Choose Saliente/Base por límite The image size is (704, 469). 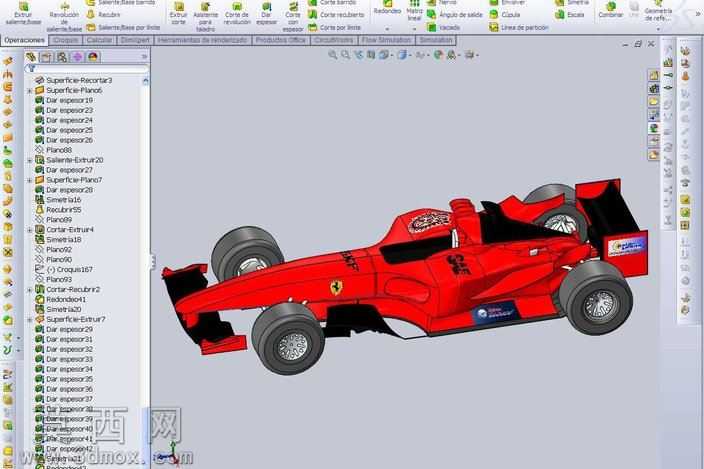(x=123, y=27)
